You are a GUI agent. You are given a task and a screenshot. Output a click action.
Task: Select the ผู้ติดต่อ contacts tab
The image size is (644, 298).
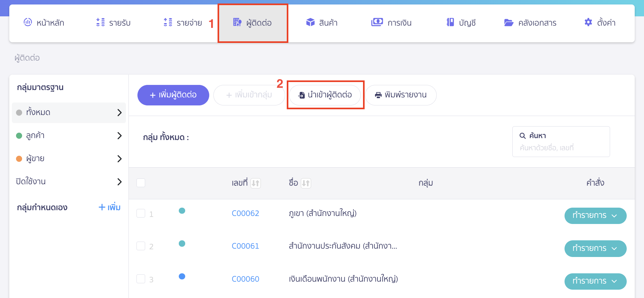(253, 22)
